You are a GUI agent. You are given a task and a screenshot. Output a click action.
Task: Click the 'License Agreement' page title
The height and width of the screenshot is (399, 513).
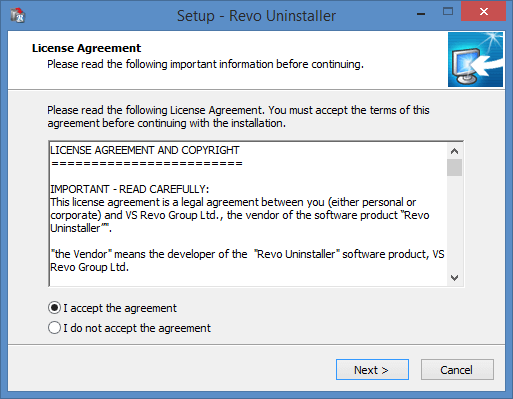86,48
